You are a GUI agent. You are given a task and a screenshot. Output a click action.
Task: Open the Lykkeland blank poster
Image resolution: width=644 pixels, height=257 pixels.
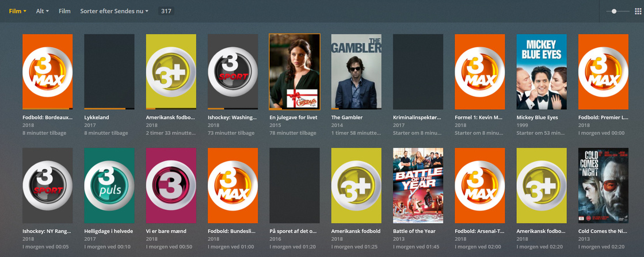click(109, 72)
